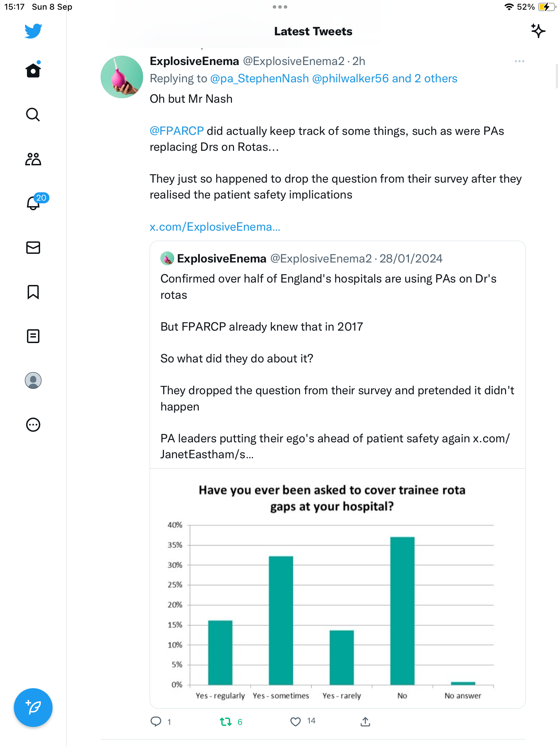Open the tweet's three-dot overflow menu

(x=519, y=61)
